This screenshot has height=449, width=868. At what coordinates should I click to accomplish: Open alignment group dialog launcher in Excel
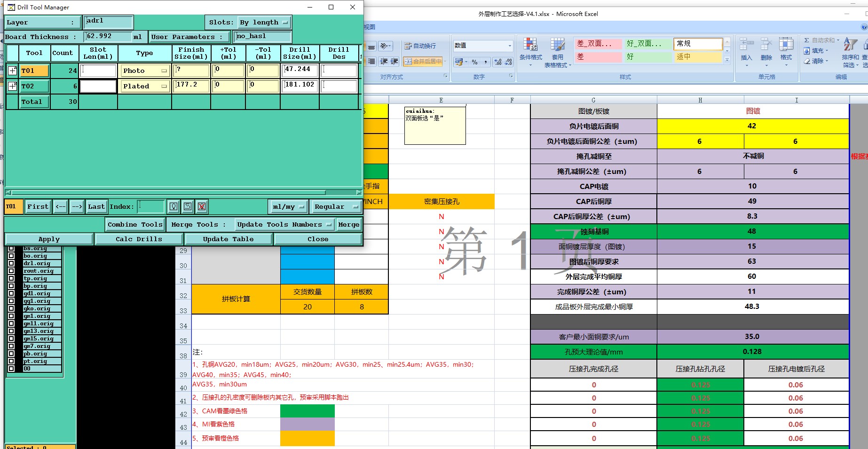446,76
